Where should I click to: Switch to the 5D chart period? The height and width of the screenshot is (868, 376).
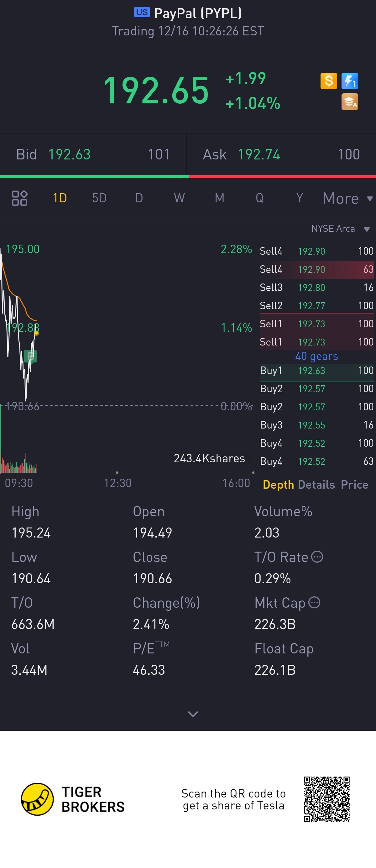99,198
